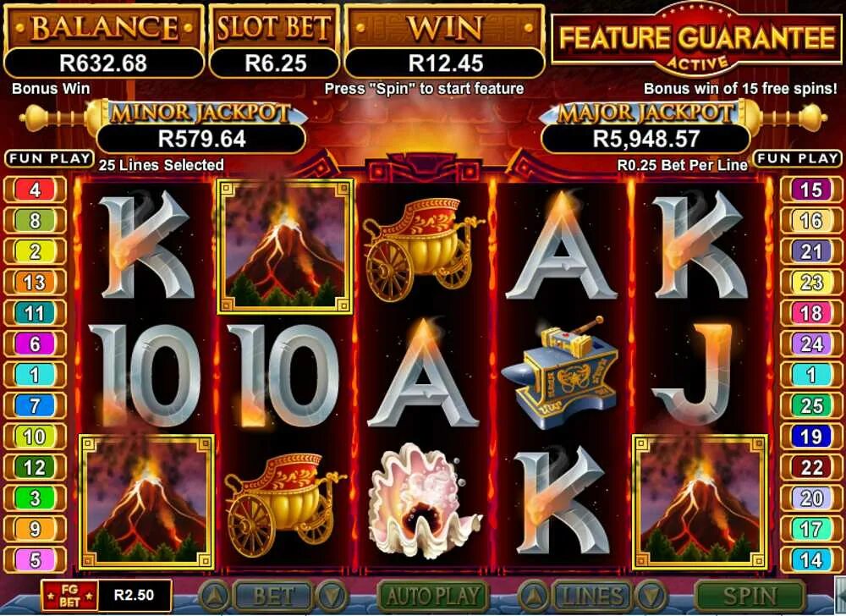Decrease bet with the down arrow
The height and width of the screenshot is (616, 846).
point(332,597)
